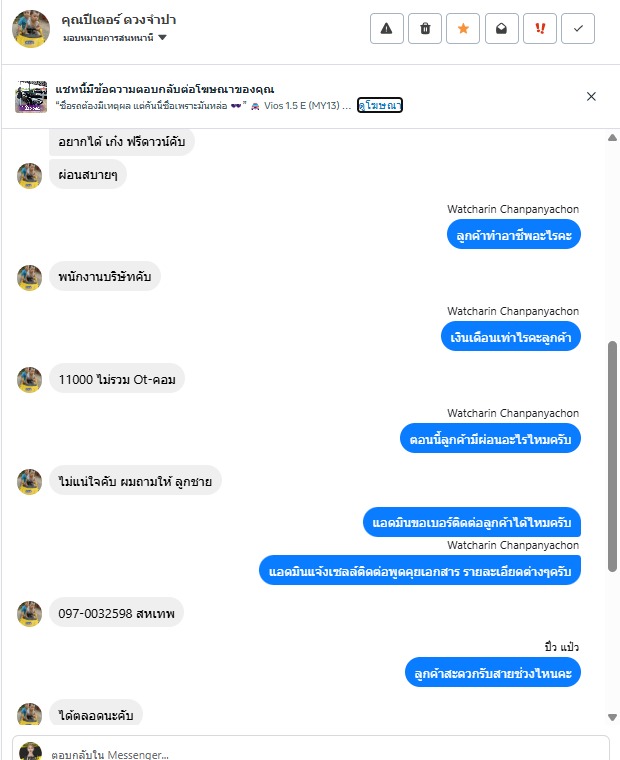Open customer profile picture in header
This screenshot has height=760, width=620.
31,29
